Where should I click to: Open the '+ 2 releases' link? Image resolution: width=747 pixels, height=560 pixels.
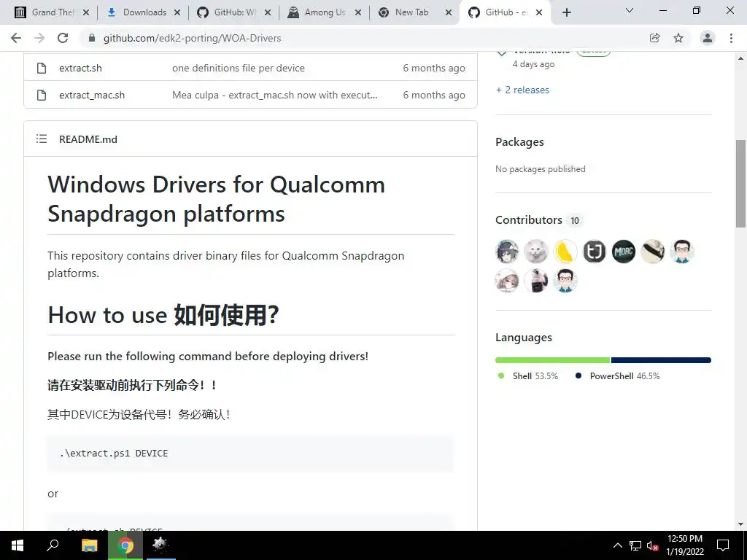pos(522,90)
